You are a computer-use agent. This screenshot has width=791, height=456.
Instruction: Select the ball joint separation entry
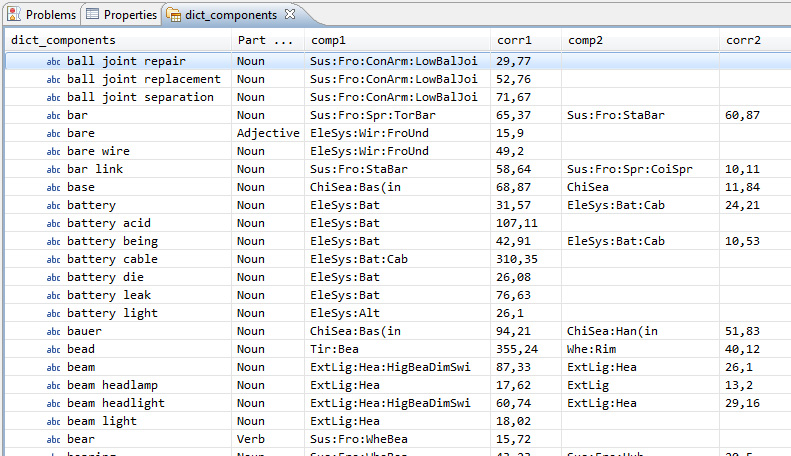140,97
